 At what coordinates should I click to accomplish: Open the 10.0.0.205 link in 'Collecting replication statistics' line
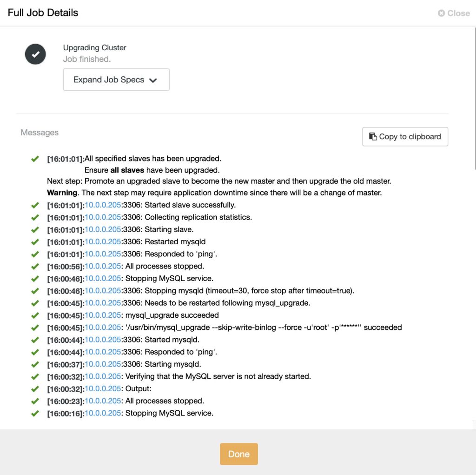click(103, 217)
